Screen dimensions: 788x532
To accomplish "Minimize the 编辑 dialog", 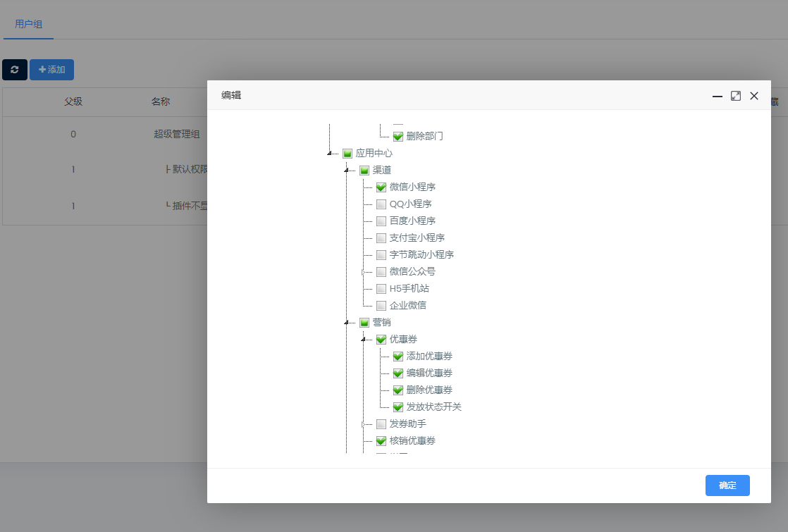I will [x=717, y=96].
